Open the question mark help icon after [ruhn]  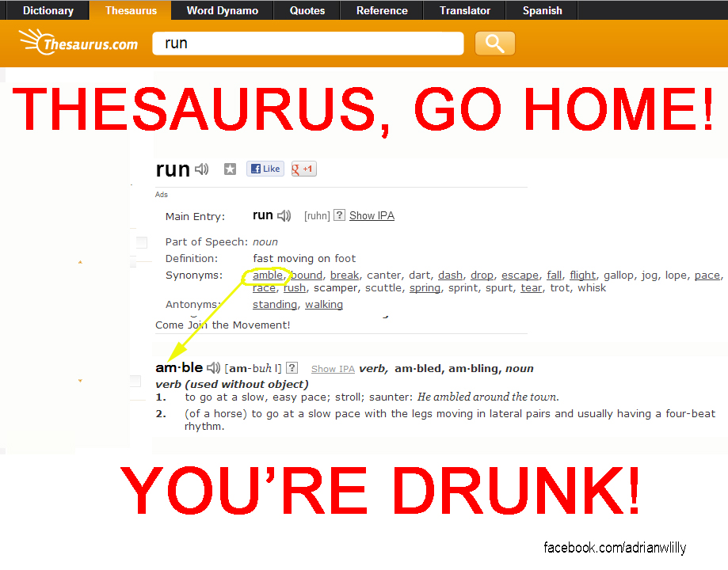[x=339, y=215]
